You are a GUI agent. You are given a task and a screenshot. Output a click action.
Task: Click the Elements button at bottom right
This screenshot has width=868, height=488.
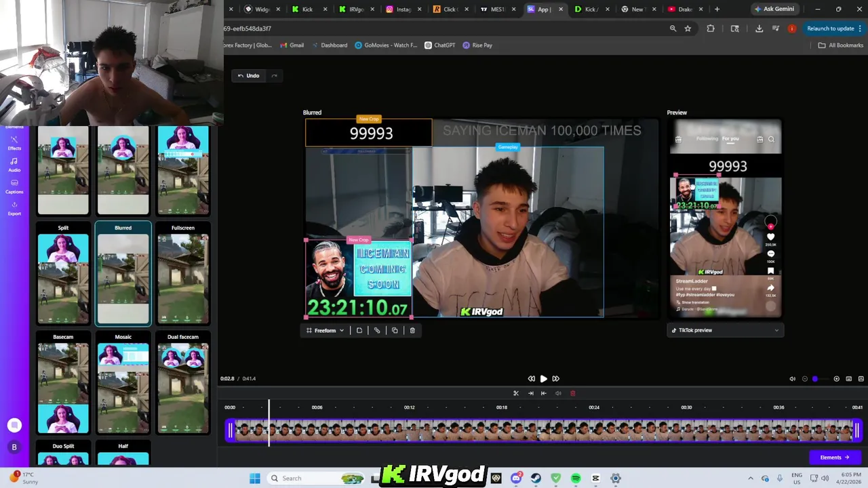click(x=835, y=457)
